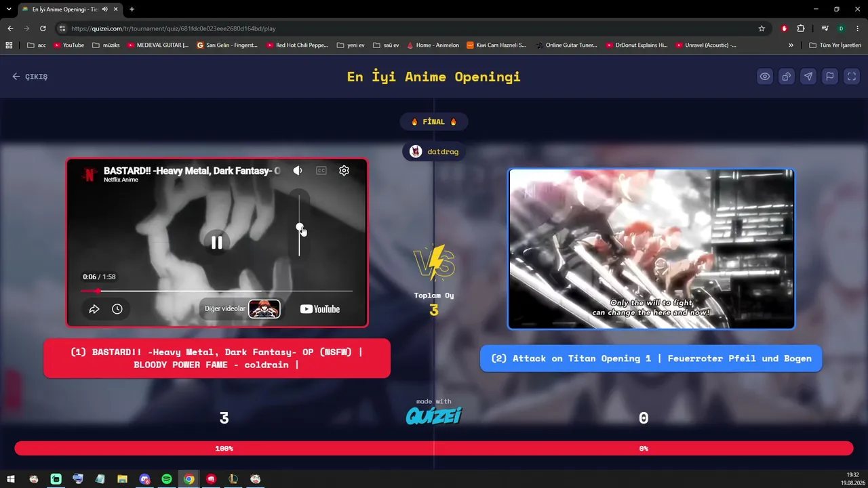The image size is (868, 488).
Task: Open the Quizei logo link
Action: coord(434,415)
